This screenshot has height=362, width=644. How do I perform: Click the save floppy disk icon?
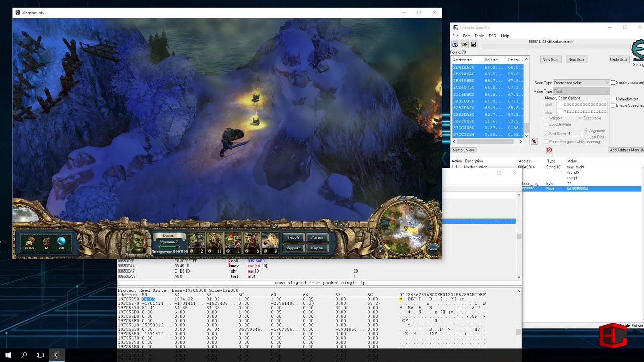click(473, 44)
